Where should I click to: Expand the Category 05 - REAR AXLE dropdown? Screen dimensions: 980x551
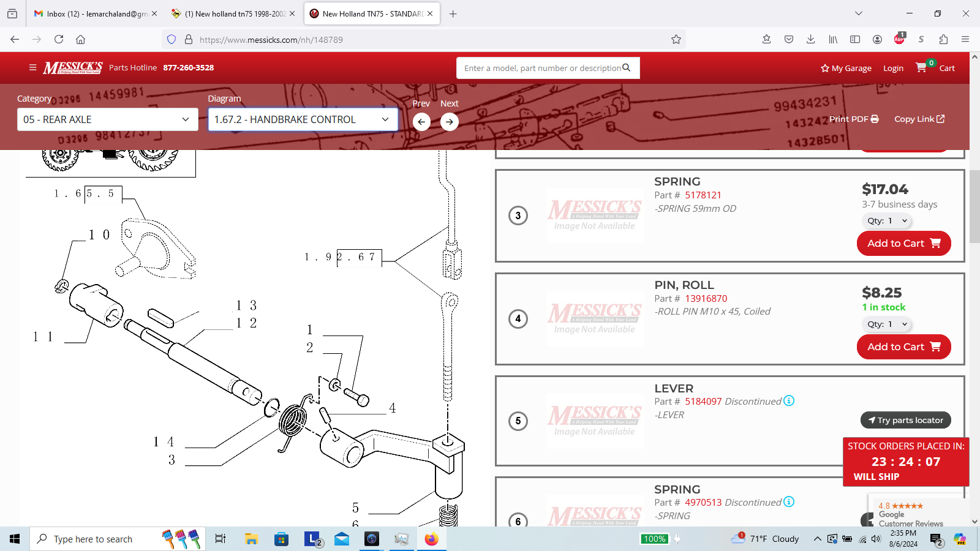pyautogui.click(x=108, y=119)
